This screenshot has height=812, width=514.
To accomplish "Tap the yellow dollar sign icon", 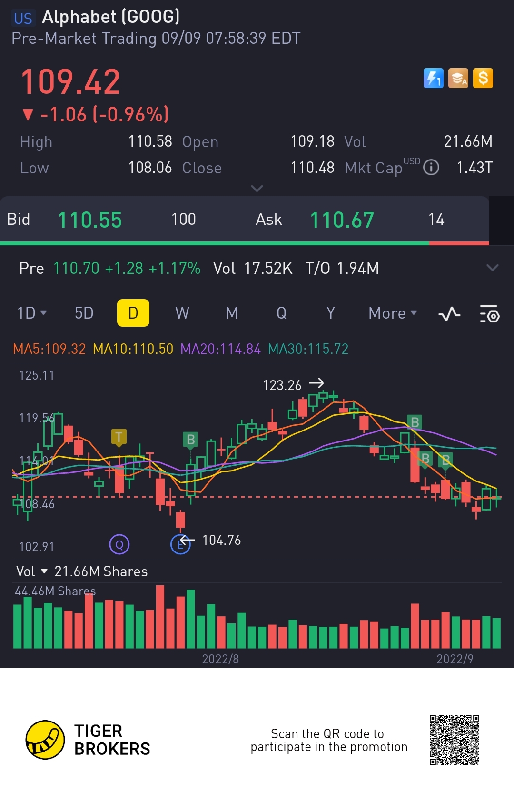I will (x=483, y=79).
